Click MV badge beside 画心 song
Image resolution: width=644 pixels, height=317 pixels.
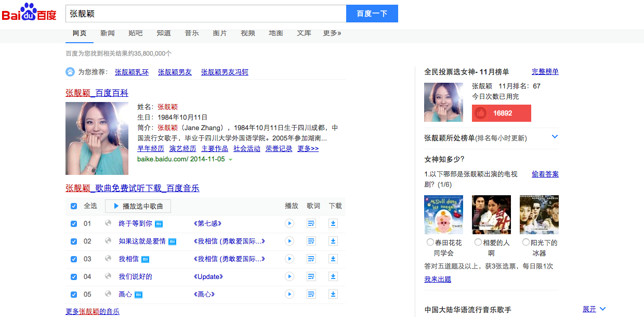point(139,295)
